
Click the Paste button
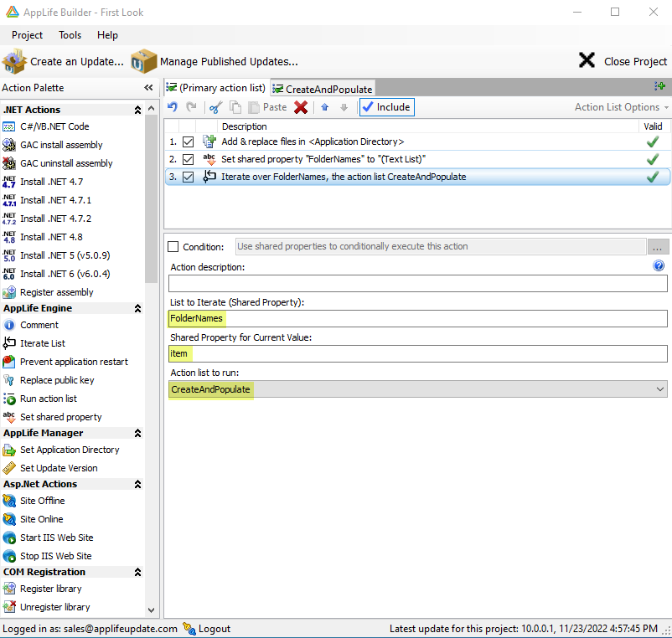pyautogui.click(x=267, y=107)
